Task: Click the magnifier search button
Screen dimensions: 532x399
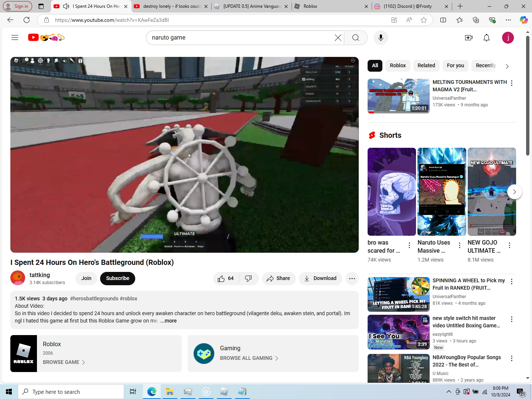Action: tap(356, 38)
